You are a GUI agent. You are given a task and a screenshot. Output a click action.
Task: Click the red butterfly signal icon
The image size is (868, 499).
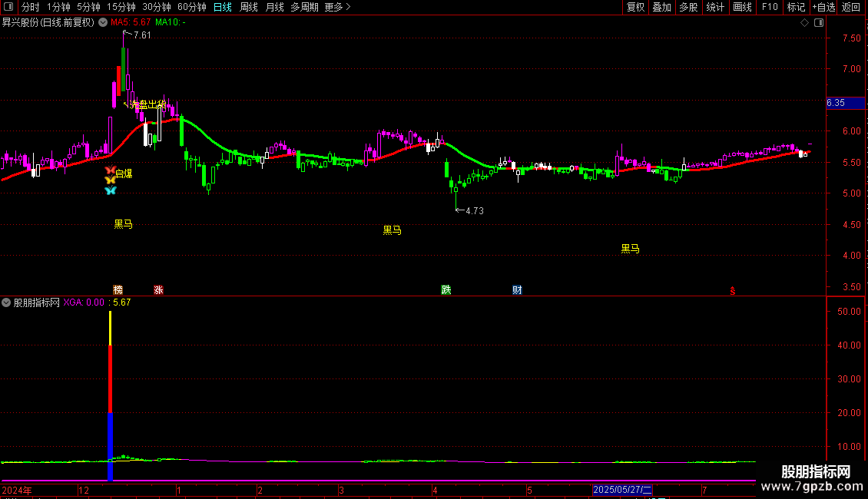tap(110, 170)
